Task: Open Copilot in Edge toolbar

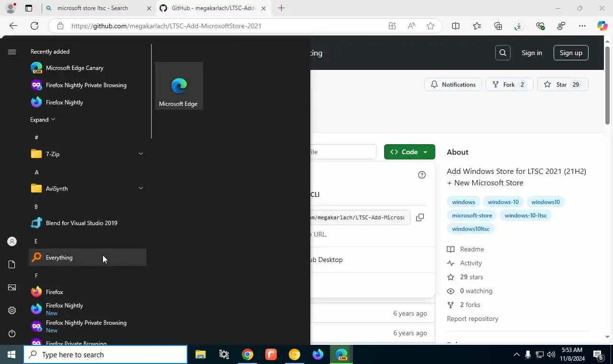Action: (x=602, y=26)
